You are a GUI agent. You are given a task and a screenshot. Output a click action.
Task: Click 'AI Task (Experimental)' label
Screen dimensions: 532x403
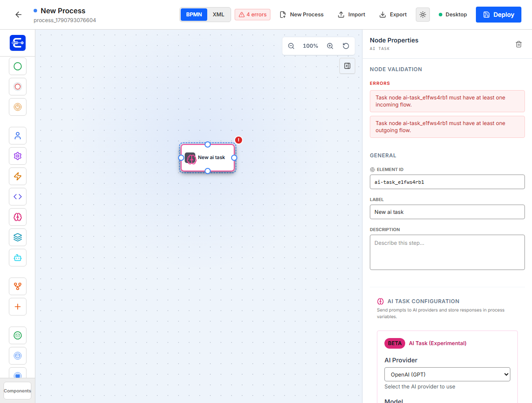437,343
